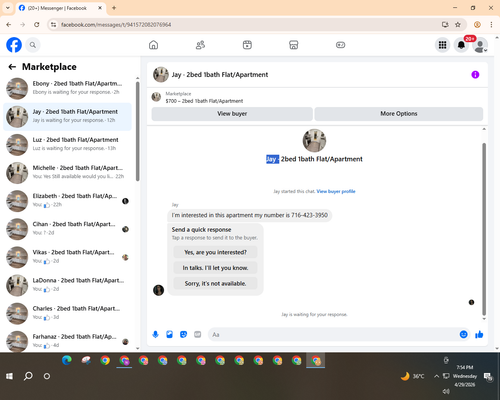500x400 pixels.
Task: Open the Gaming icon in top navigation
Action: (340, 45)
